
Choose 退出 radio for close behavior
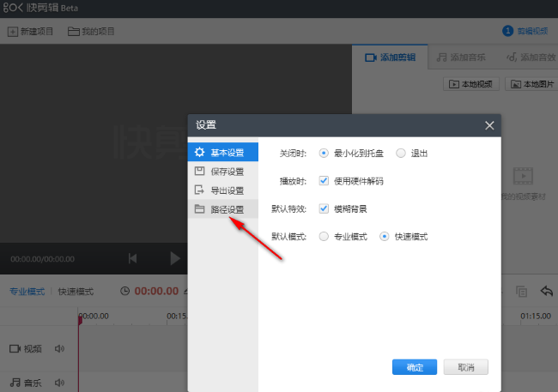tap(401, 154)
